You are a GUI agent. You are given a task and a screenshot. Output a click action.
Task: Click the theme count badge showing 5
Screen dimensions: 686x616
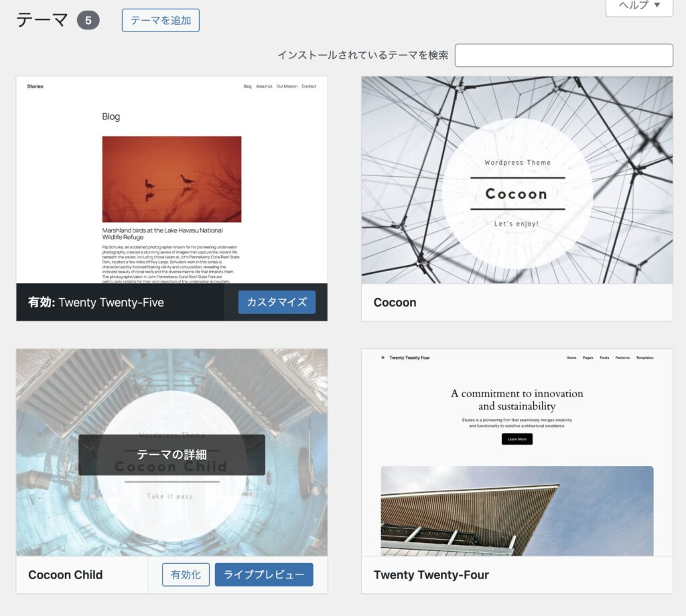(x=88, y=20)
